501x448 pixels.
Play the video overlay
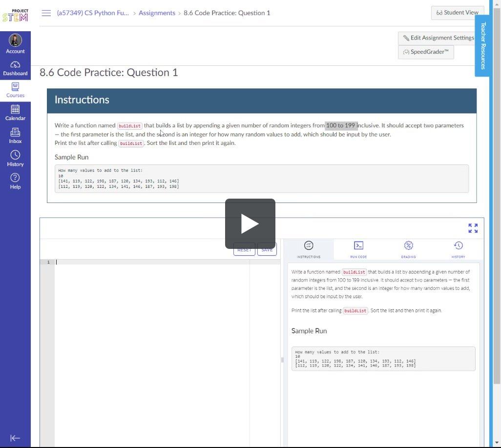(250, 224)
